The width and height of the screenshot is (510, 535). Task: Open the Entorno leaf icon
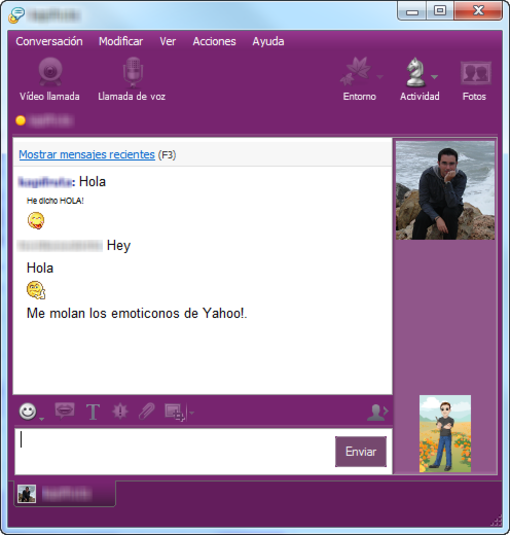point(356,71)
